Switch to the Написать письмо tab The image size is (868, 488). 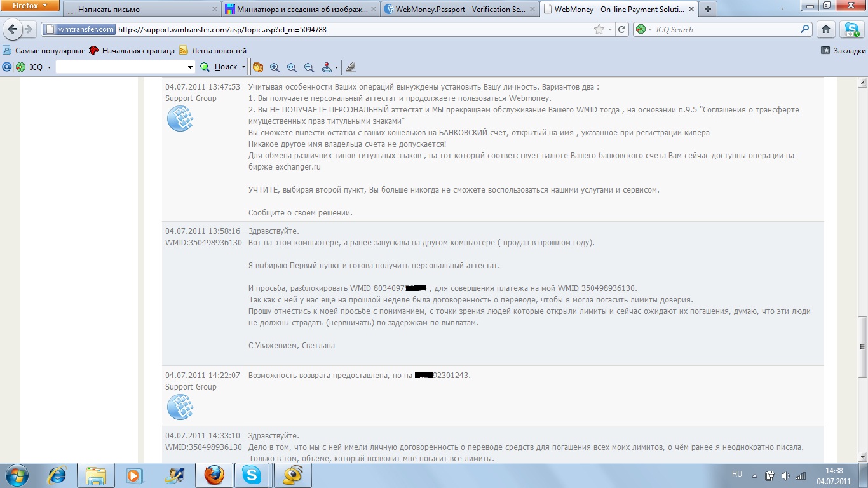(x=142, y=10)
